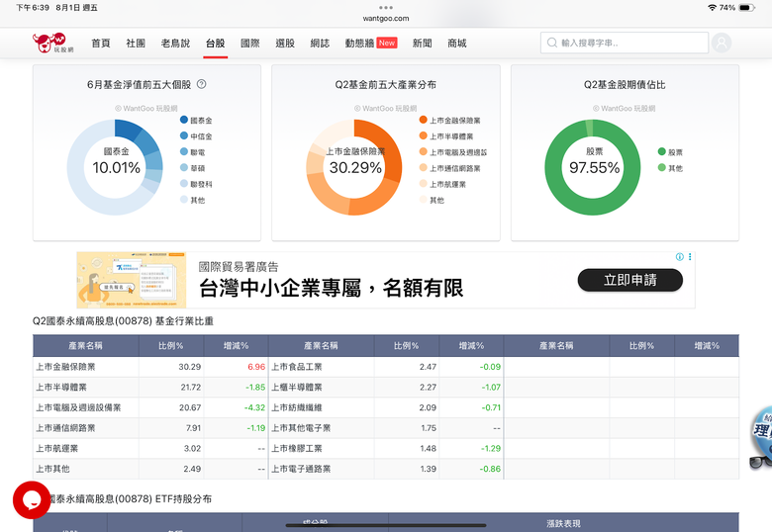The height and width of the screenshot is (532, 772).
Task: Open the 社團 menu item
Action: click(136, 44)
